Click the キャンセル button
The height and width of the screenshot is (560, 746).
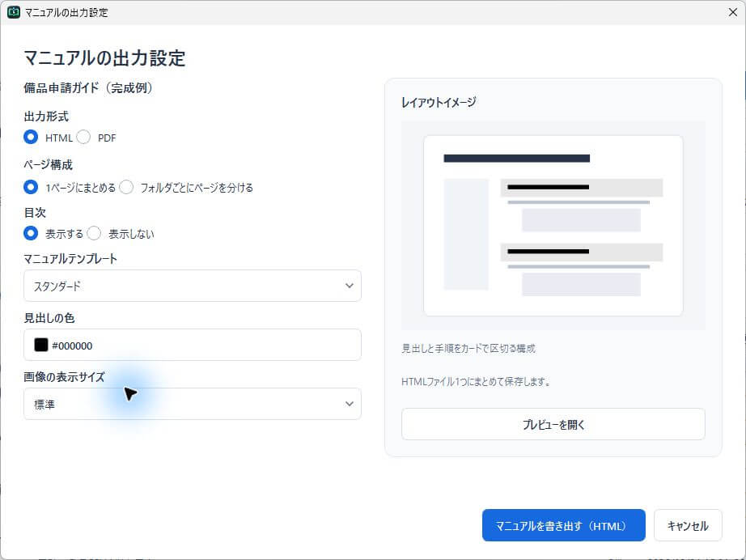click(688, 525)
